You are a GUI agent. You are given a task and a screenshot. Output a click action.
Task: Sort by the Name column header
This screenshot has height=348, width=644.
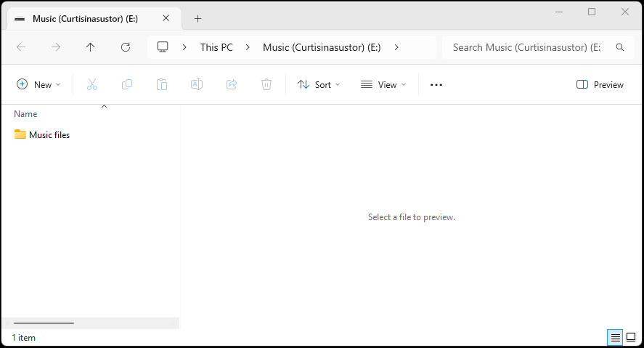pos(26,114)
